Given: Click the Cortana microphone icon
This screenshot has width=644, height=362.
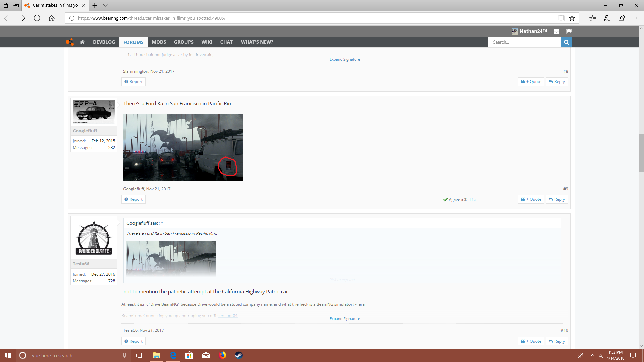Looking at the screenshot, I should [125, 355].
